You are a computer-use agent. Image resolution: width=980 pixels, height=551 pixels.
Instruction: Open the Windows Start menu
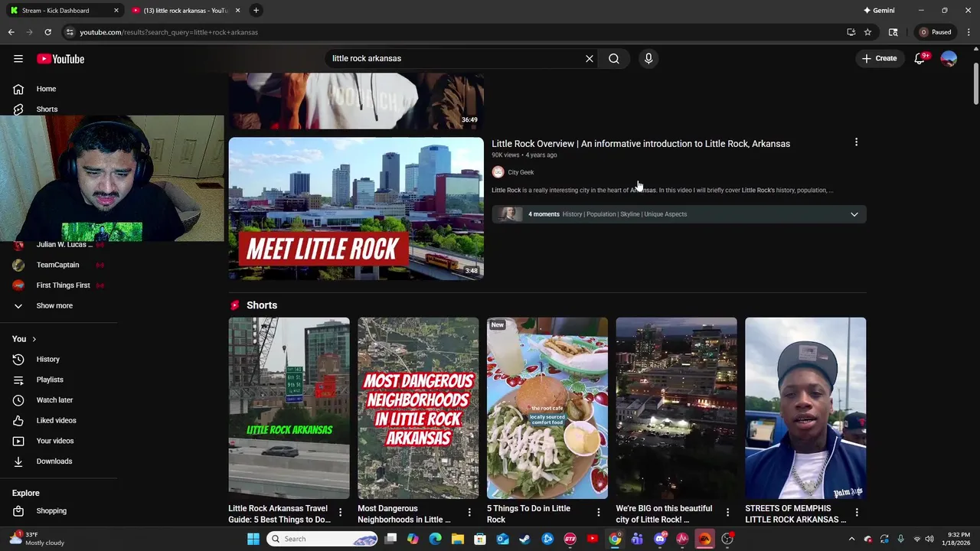pyautogui.click(x=253, y=539)
